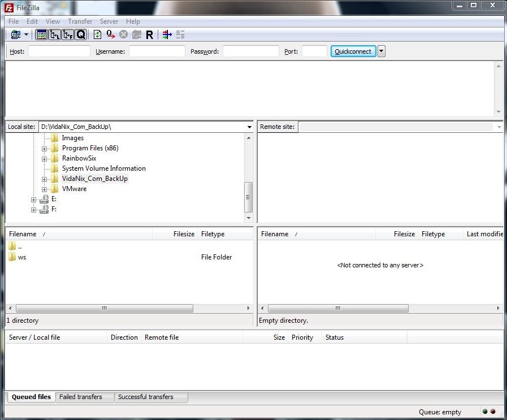Open the Server menu
Image resolution: width=507 pixels, height=420 pixels.
pos(109,21)
